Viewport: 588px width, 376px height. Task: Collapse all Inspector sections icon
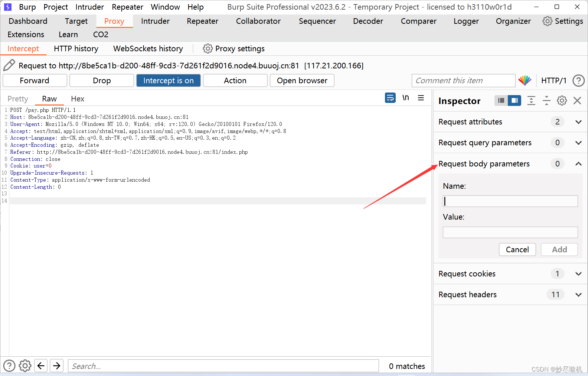[x=546, y=100]
